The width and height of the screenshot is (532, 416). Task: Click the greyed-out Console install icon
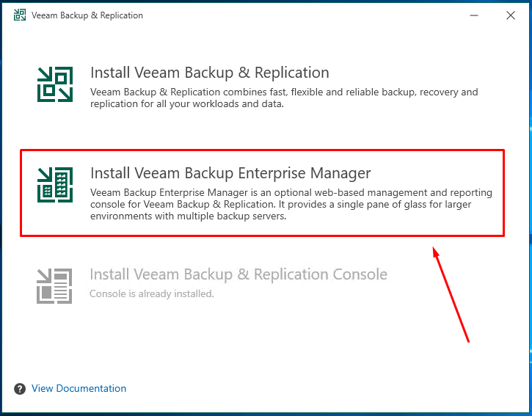coord(54,285)
